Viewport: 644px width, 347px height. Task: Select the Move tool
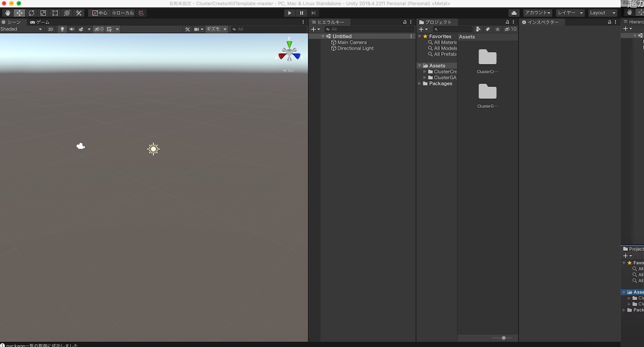(19, 13)
